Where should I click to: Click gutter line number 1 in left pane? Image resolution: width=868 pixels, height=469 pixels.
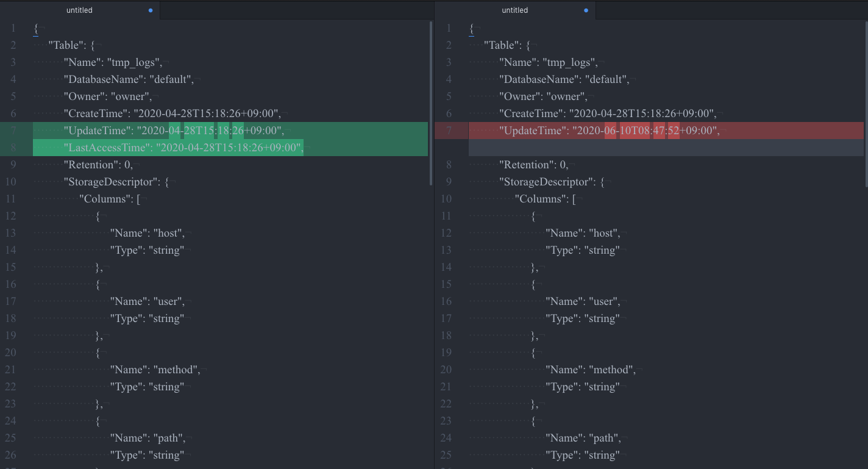(x=13, y=28)
